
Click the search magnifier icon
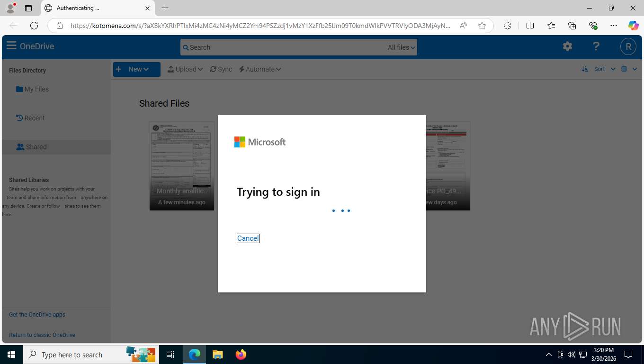(186, 47)
